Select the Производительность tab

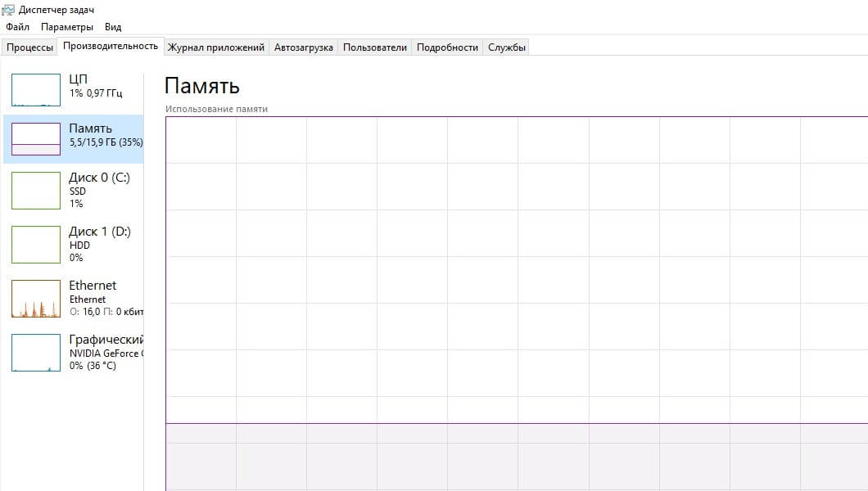pos(111,47)
